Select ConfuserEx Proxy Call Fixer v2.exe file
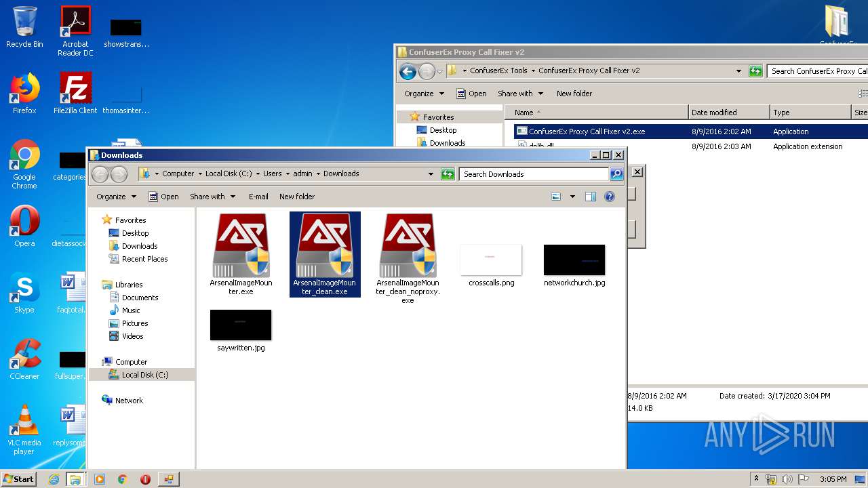 (587, 131)
